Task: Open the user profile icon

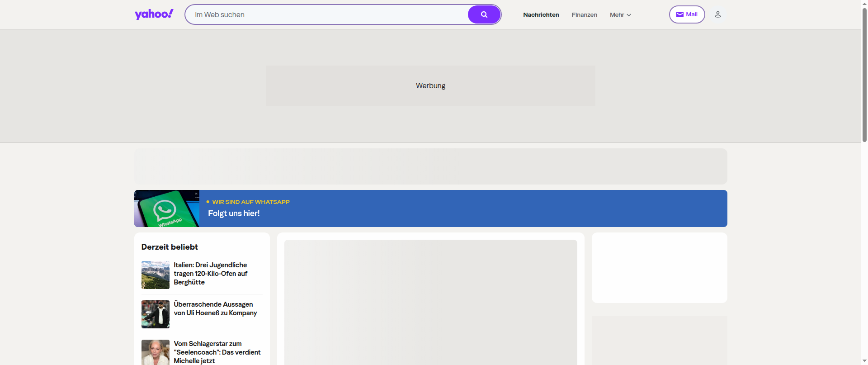Action: pos(717,14)
